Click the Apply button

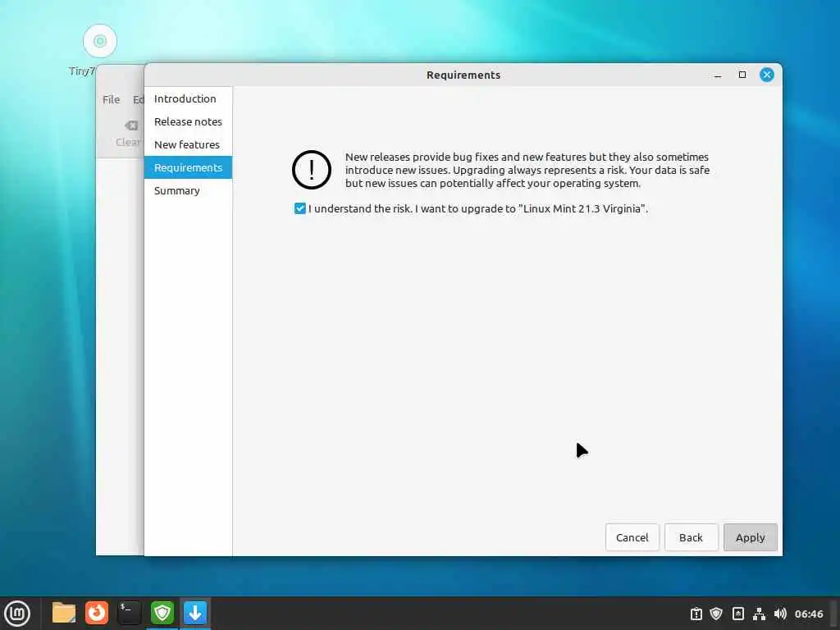pyautogui.click(x=750, y=537)
